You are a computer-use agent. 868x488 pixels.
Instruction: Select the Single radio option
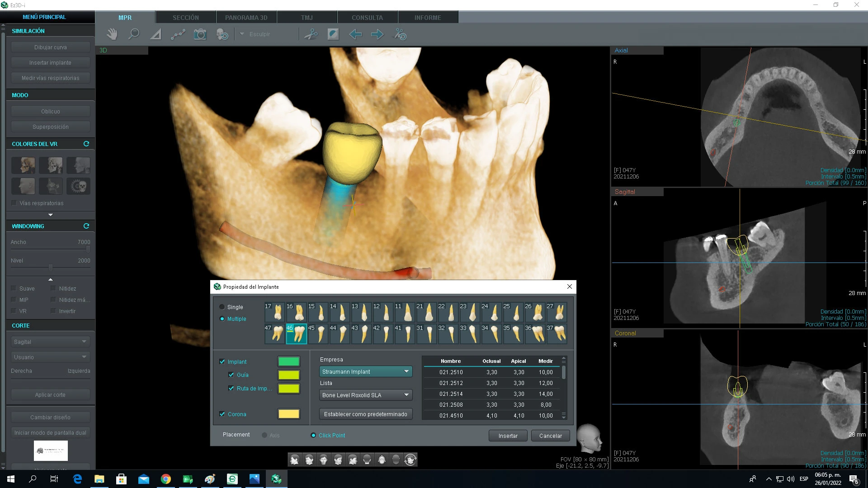point(222,307)
